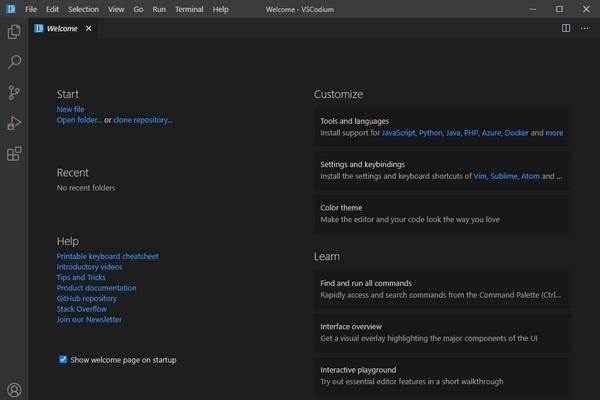The image size is (600, 400).
Task: Click Tools and languages heading
Action: point(354,121)
